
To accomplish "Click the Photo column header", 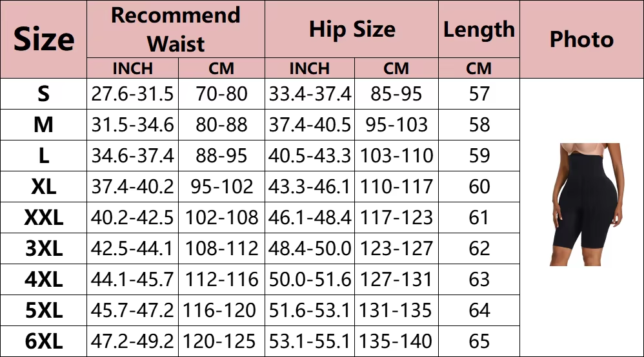I will [581, 40].
